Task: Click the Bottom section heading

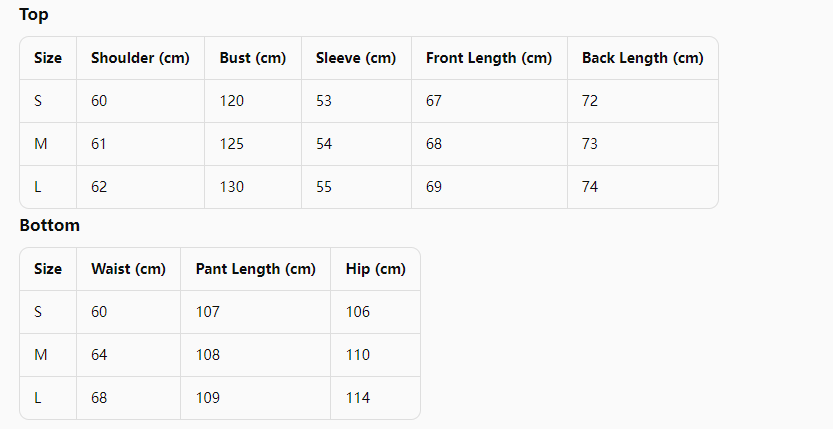Action: (49, 225)
